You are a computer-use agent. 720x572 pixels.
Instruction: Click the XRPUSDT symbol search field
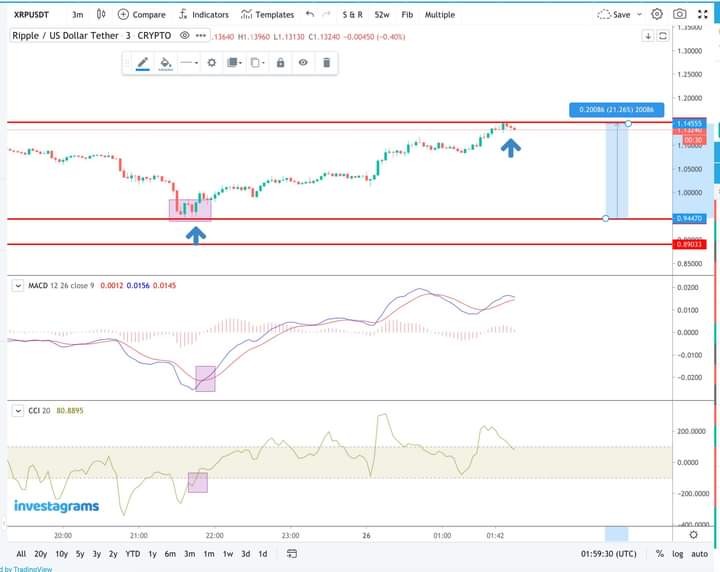pyautogui.click(x=31, y=15)
